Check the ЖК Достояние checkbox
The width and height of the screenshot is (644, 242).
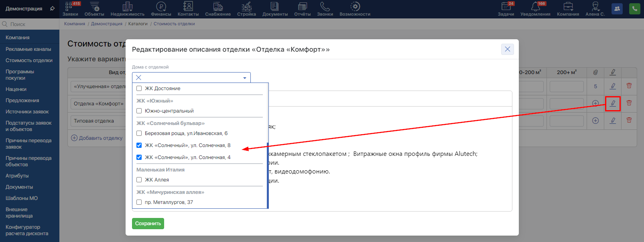[x=139, y=89]
